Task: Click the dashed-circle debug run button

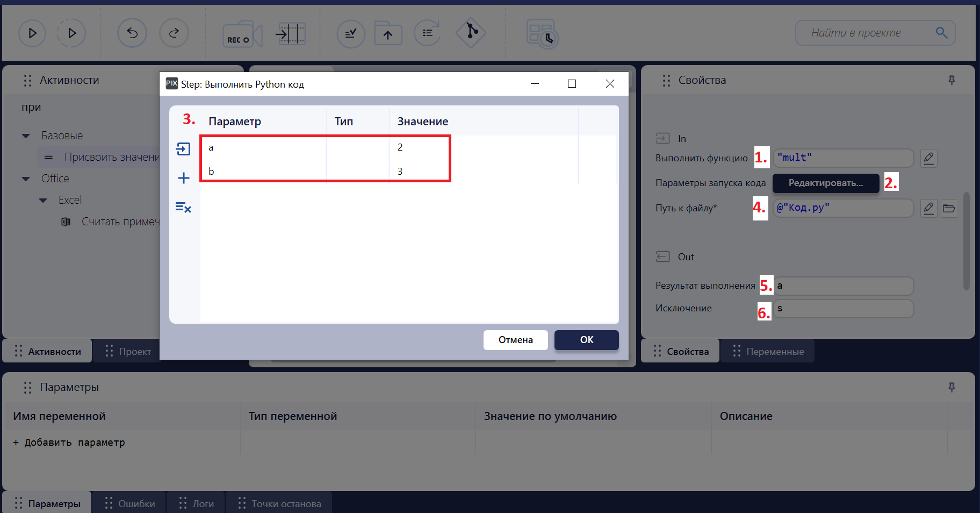Action: coord(71,33)
